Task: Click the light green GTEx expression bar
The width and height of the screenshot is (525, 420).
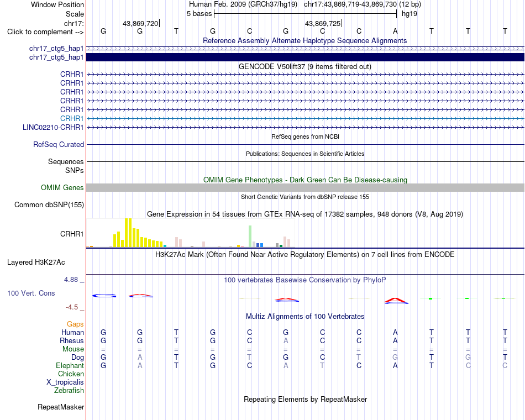Action: click(250, 236)
